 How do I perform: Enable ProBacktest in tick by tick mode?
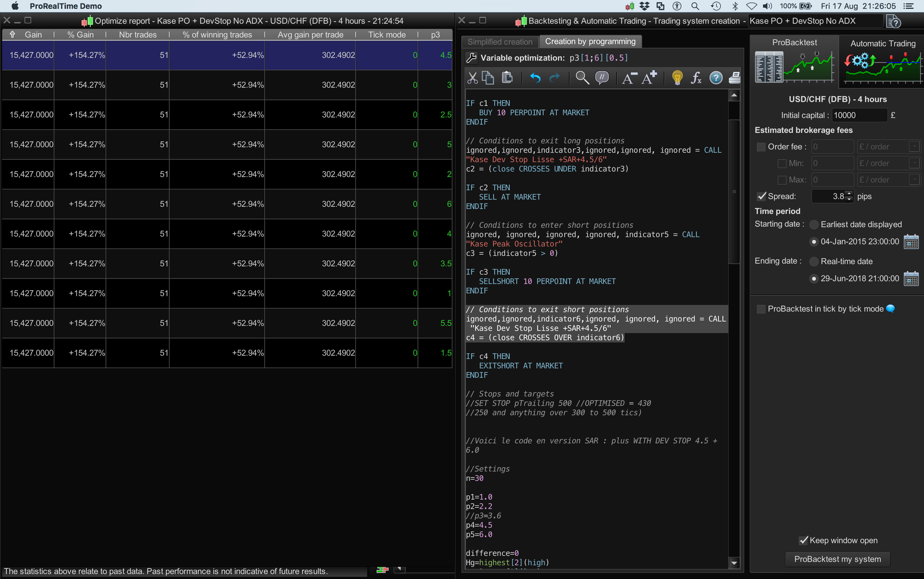(x=761, y=309)
